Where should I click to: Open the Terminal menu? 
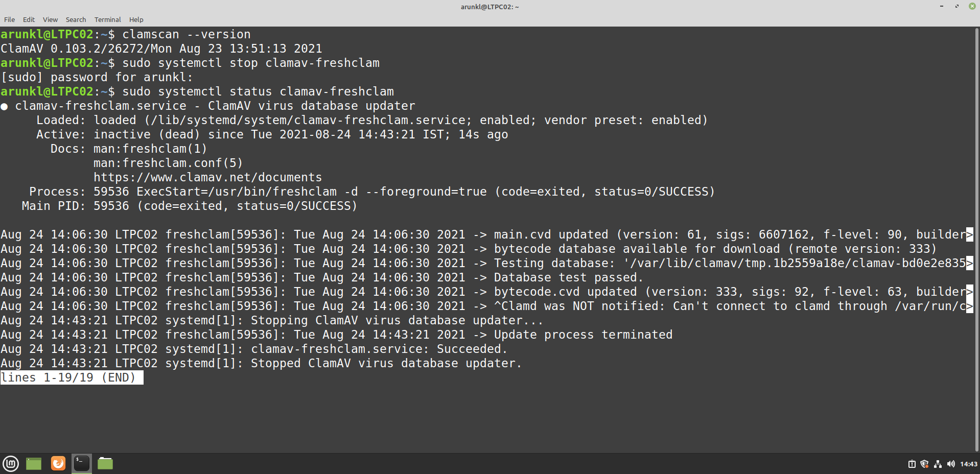(107, 19)
